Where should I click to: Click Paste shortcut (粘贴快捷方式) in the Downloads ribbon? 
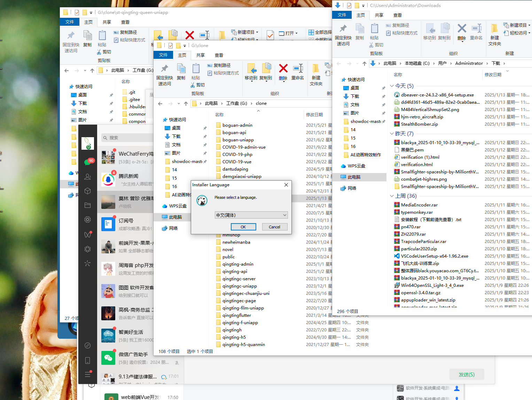point(402,33)
